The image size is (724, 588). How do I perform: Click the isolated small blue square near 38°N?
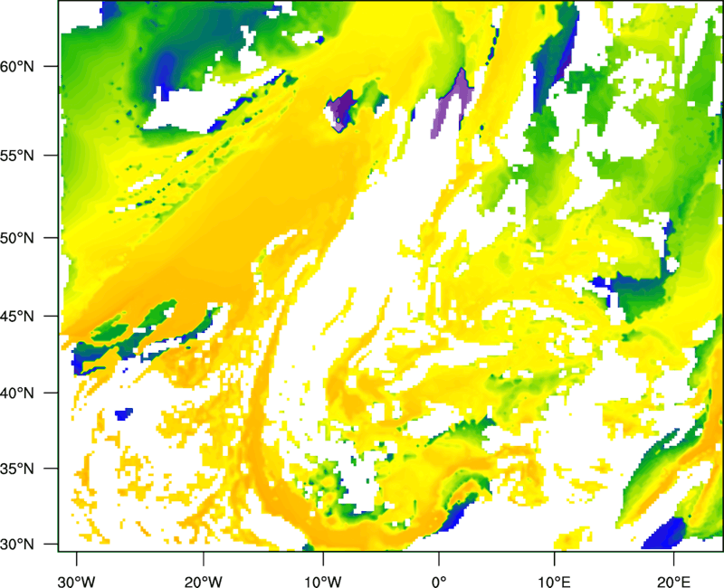pyautogui.click(x=123, y=414)
